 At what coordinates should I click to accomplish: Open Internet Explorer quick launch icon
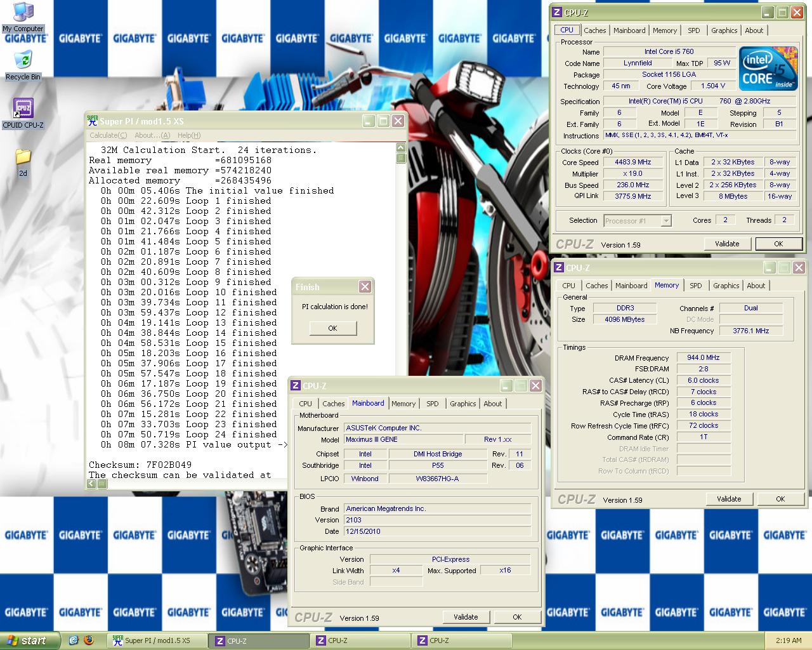tap(74, 640)
